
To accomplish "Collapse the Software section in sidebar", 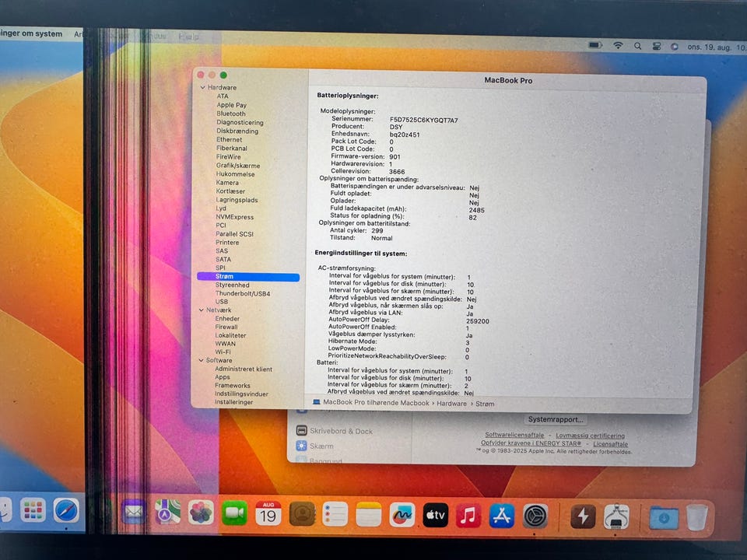I will point(201,360).
